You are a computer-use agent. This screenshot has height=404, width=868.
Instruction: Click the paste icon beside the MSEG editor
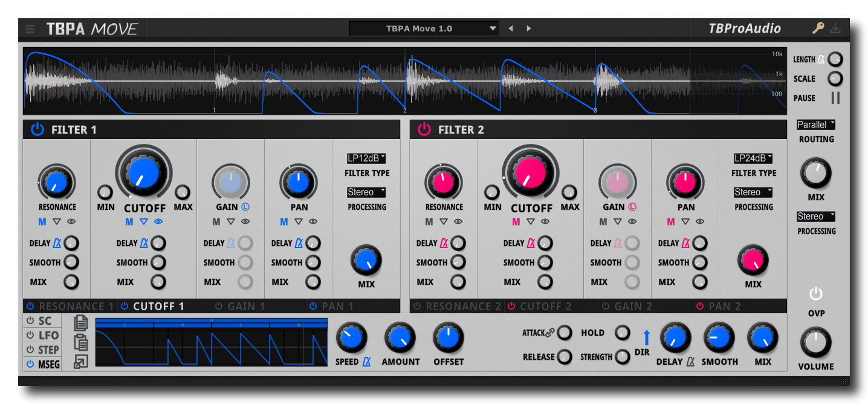[x=80, y=342]
